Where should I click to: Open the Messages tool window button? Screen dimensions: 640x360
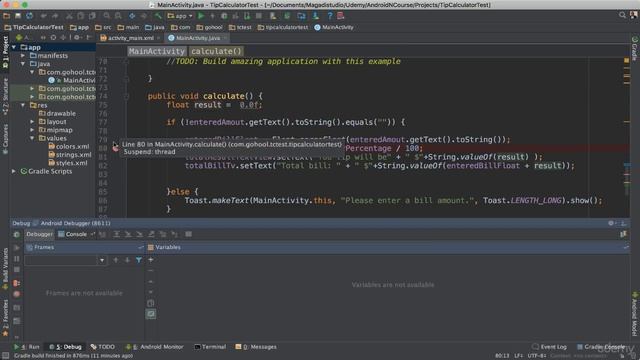[256, 347]
